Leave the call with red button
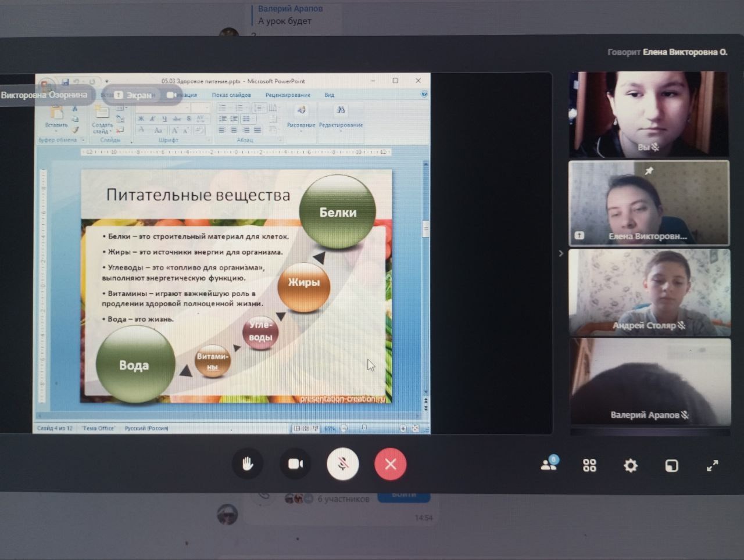Viewport: 744px width, 560px height. pos(391,464)
